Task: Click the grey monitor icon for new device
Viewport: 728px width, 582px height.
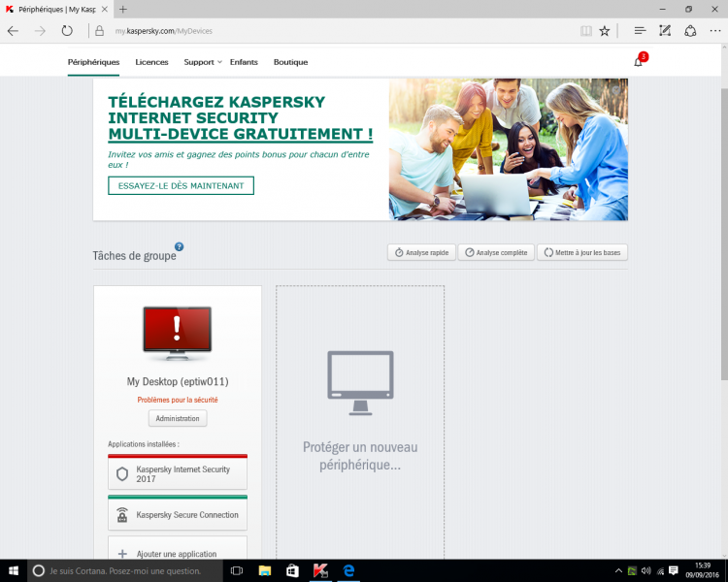Action: (360, 383)
